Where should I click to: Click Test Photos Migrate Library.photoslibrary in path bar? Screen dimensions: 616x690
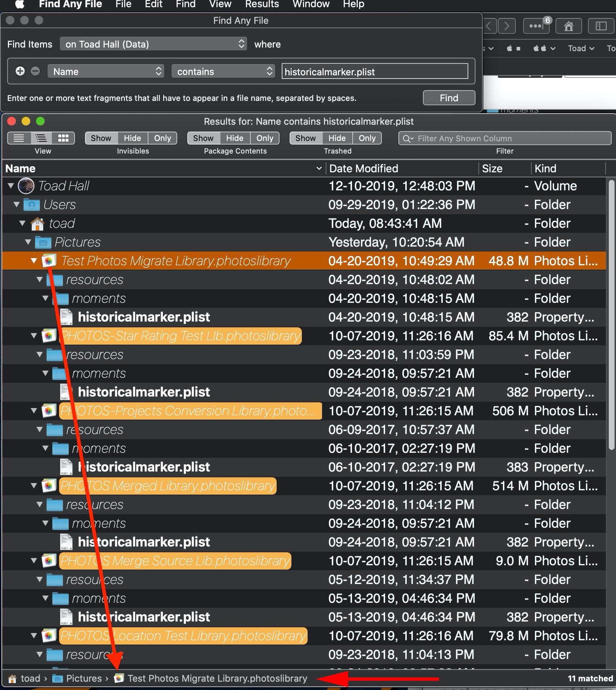pos(217,678)
